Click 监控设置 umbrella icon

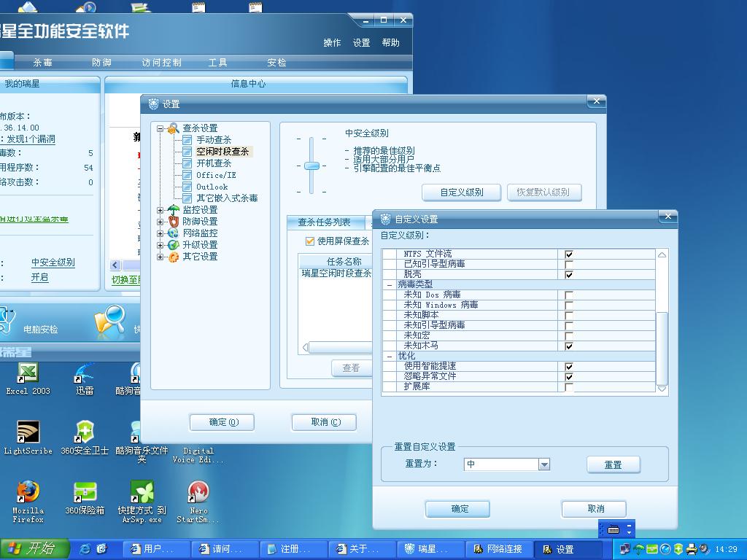click(x=174, y=210)
